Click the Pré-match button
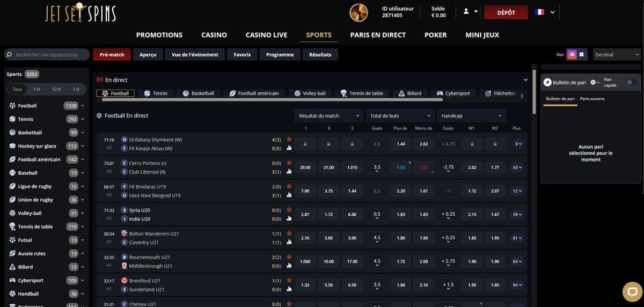644x307 pixels. click(112, 54)
